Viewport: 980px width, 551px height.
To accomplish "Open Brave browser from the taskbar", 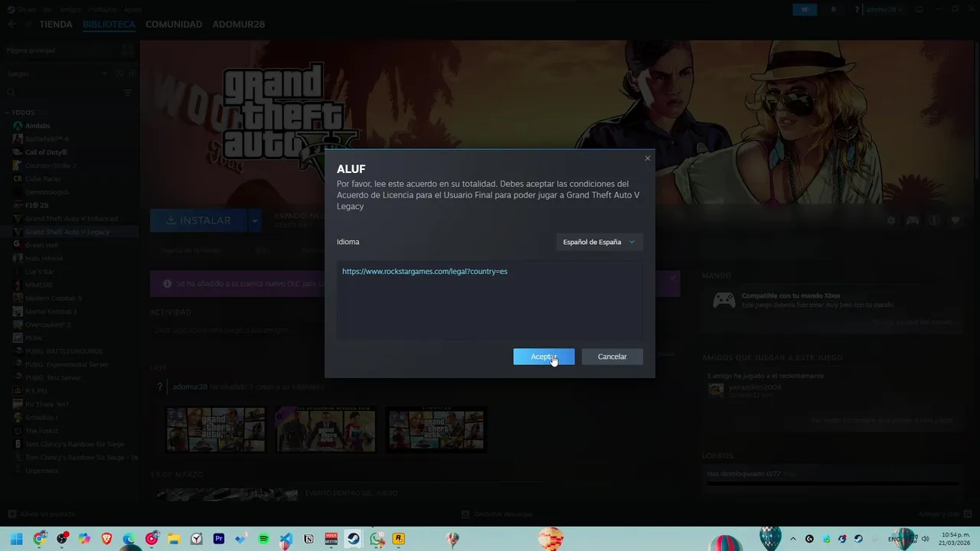I will [x=106, y=539].
